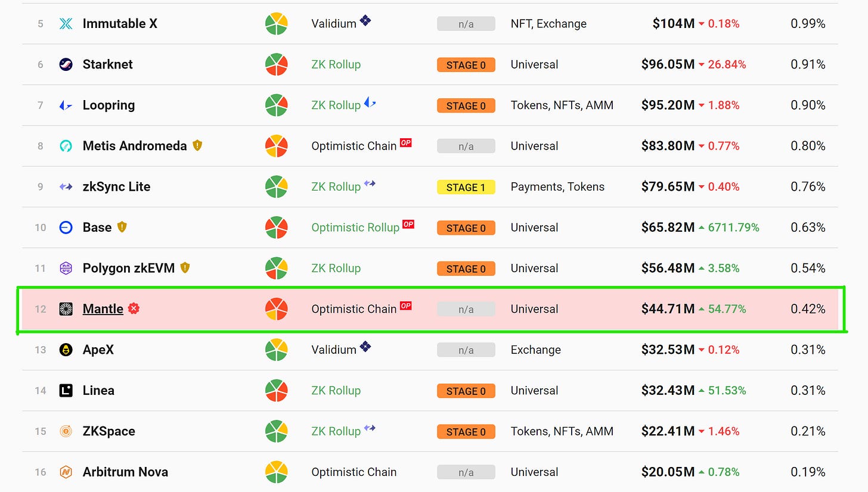The width and height of the screenshot is (868, 492).
Task: Click the STAGE 1 badge for zkSync Lite
Action: (x=466, y=187)
